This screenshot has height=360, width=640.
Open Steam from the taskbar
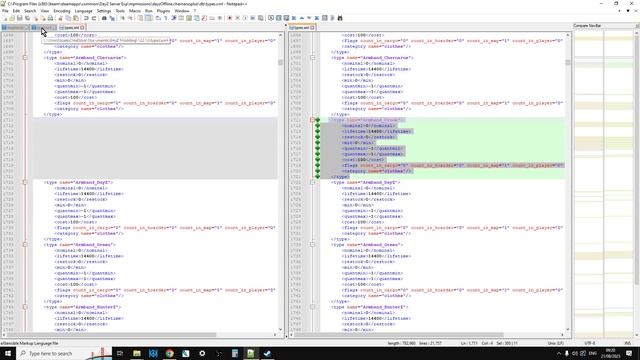[267, 353]
